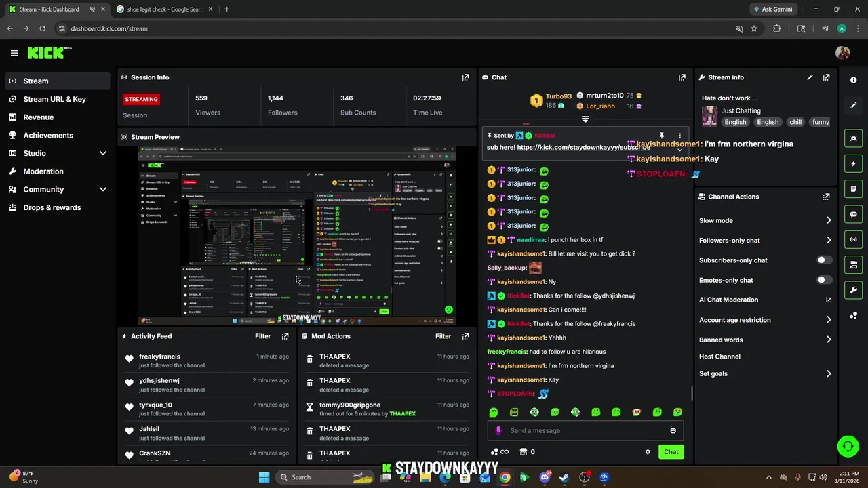Pop out the Stream info panel
868x488 pixels.
click(826, 77)
